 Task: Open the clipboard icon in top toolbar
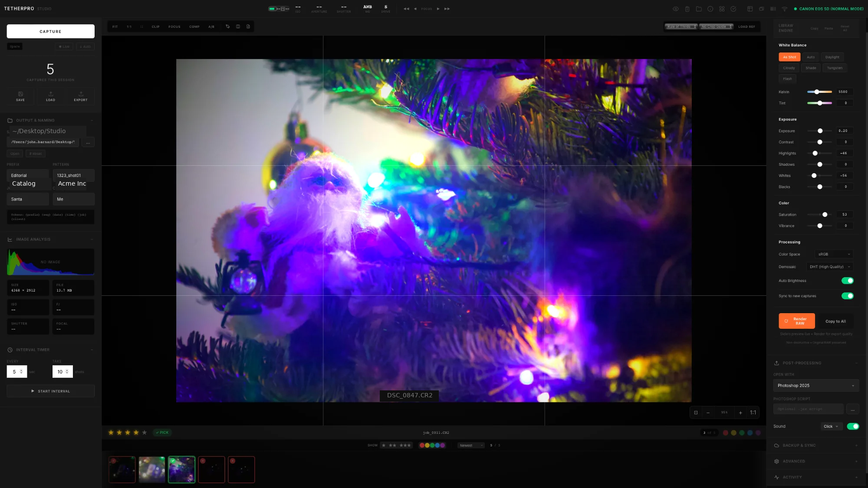click(687, 9)
